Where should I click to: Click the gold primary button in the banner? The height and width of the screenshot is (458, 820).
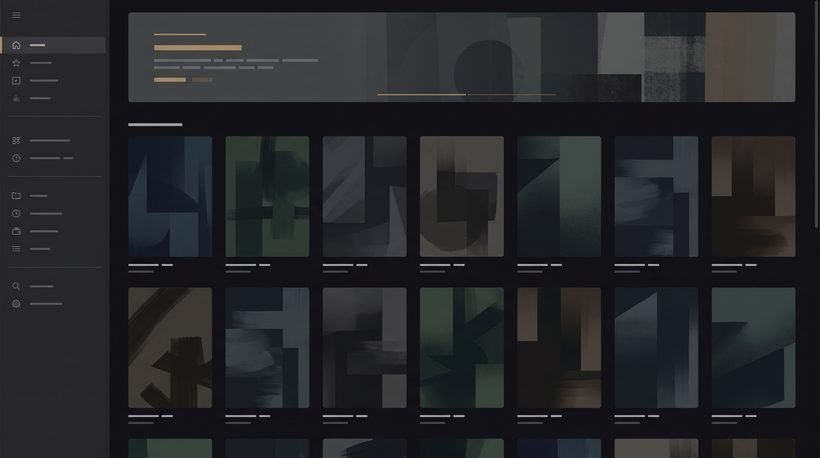pos(170,80)
